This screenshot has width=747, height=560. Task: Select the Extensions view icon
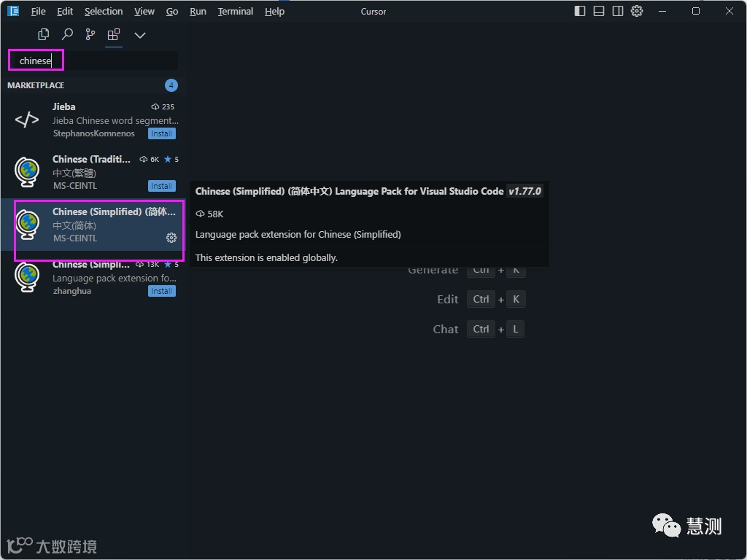(113, 34)
